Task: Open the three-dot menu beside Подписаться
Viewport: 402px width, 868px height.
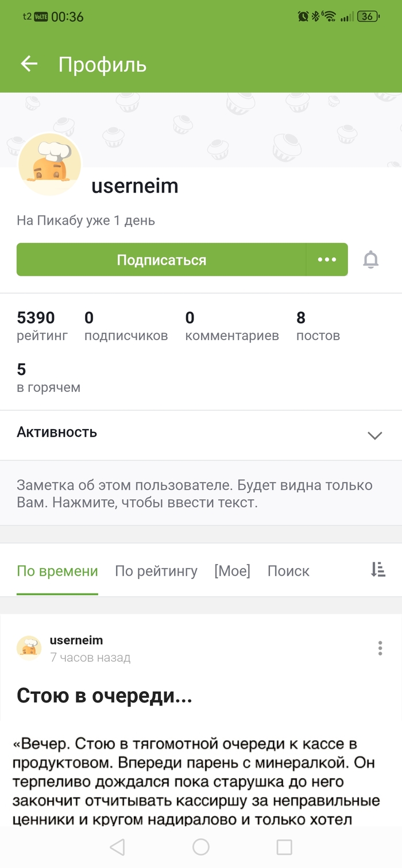Action: tap(327, 260)
